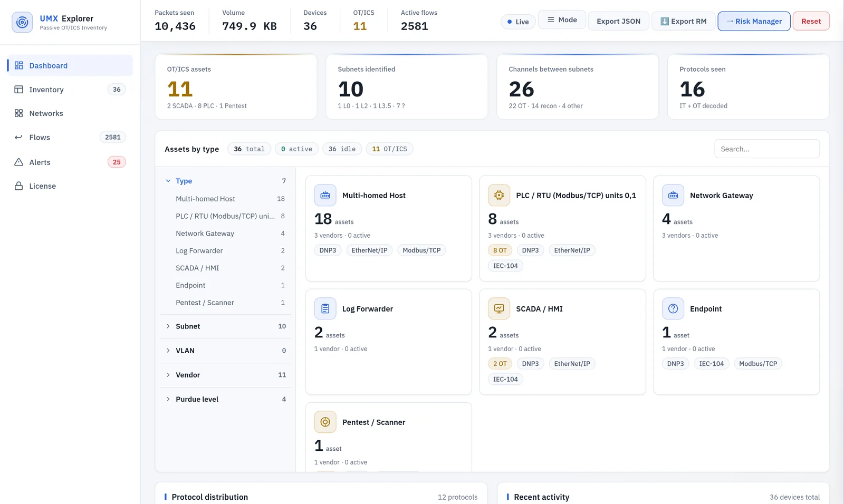Click the Flows arrow icon
Image resolution: width=844 pixels, height=504 pixels.
pyautogui.click(x=19, y=138)
